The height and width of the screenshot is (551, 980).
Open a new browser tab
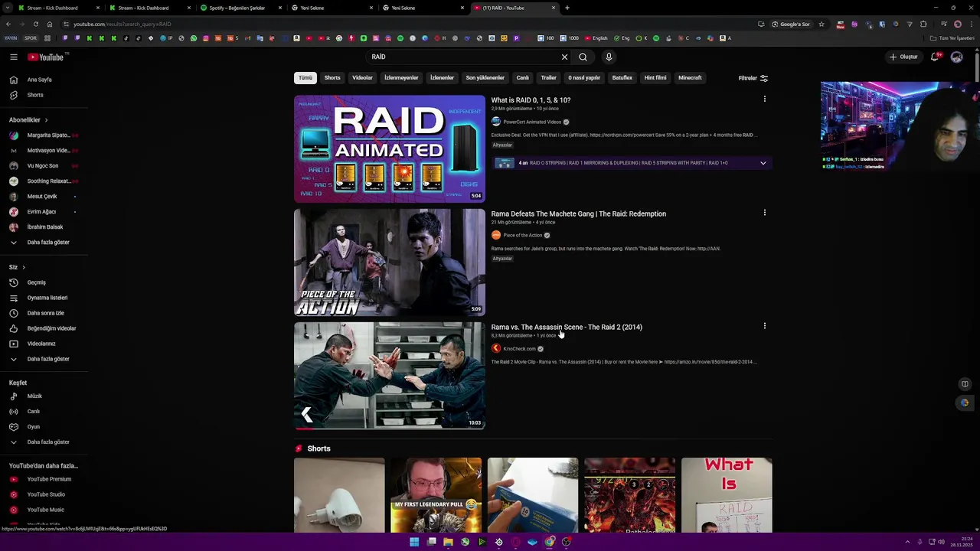[x=567, y=8]
